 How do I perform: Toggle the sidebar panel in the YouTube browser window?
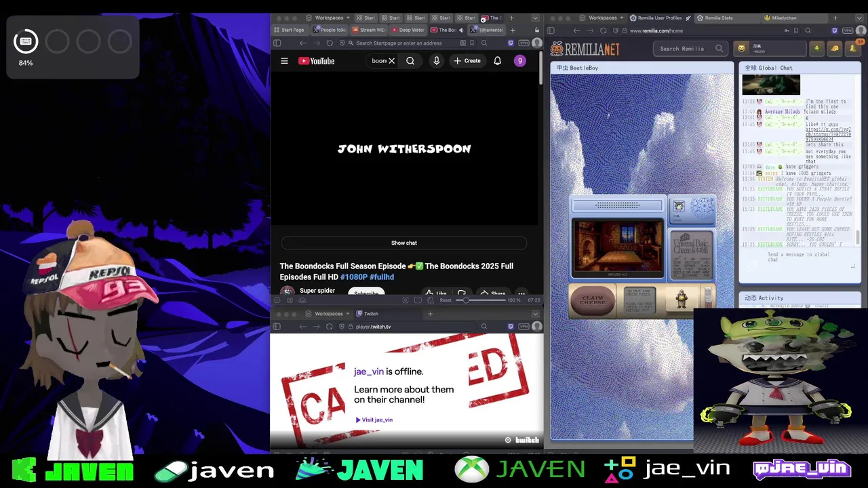point(277,43)
